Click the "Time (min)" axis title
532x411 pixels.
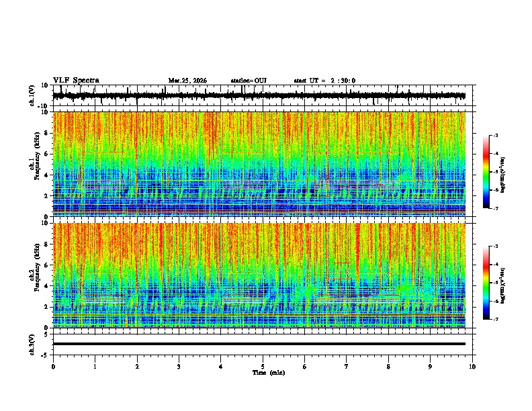269,373
